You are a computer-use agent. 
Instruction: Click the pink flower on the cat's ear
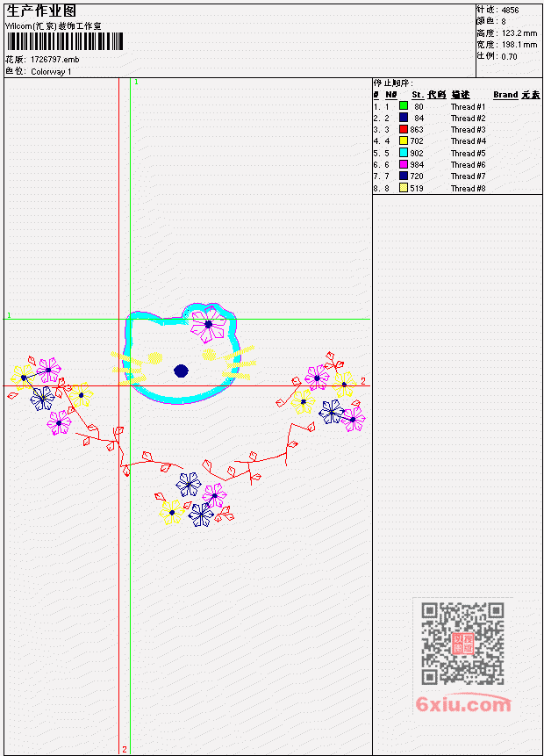tap(208, 325)
